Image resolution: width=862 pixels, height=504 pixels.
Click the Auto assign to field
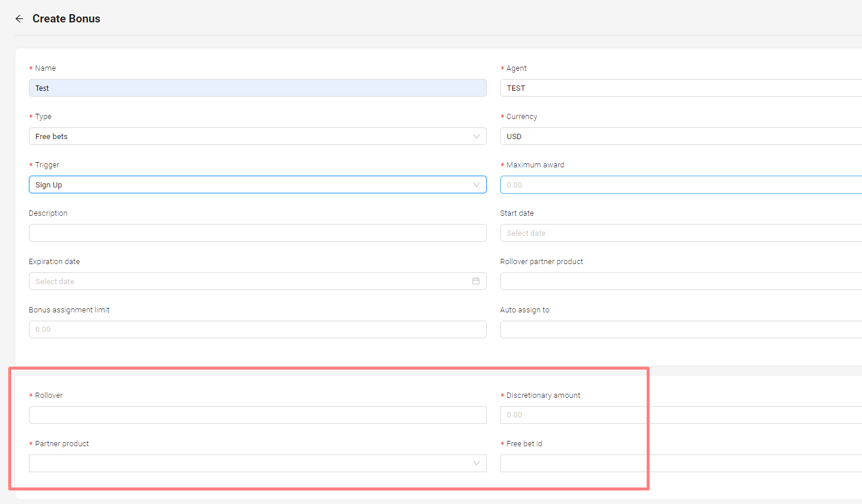pos(649,330)
